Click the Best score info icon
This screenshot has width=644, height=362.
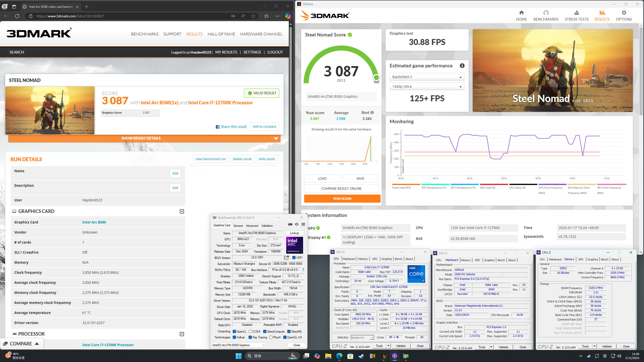[x=372, y=112]
